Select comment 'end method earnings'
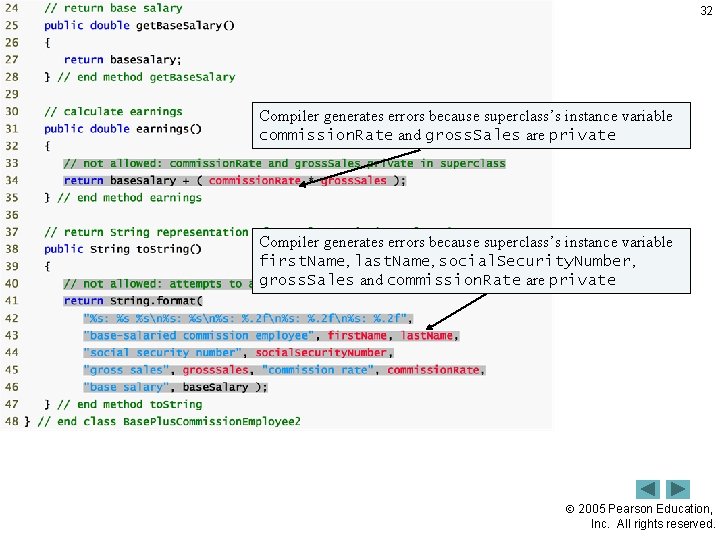The image size is (720, 540). pos(129,197)
